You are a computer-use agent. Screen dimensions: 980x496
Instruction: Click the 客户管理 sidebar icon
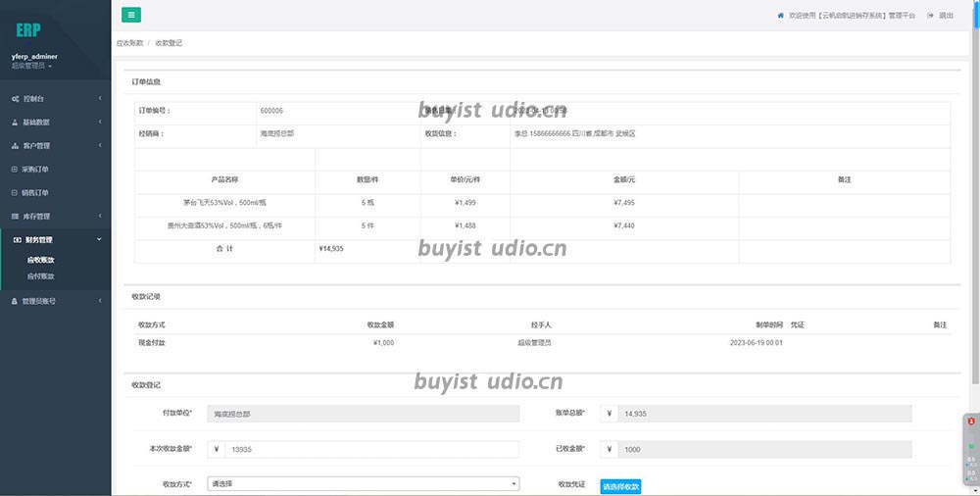pyautogui.click(x=16, y=146)
